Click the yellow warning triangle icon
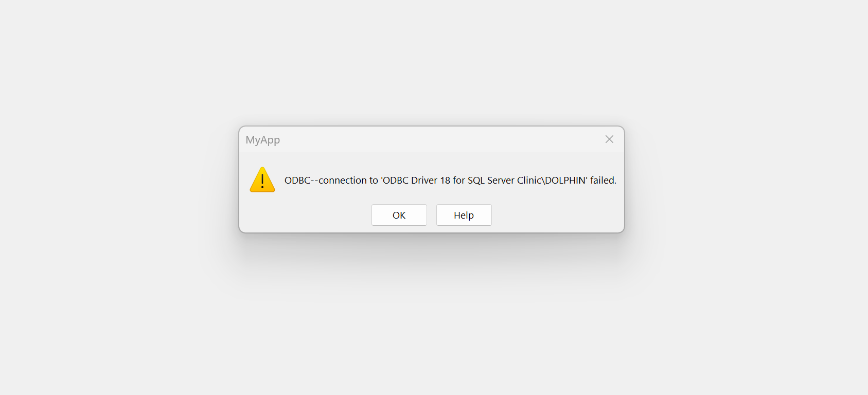 click(x=262, y=179)
